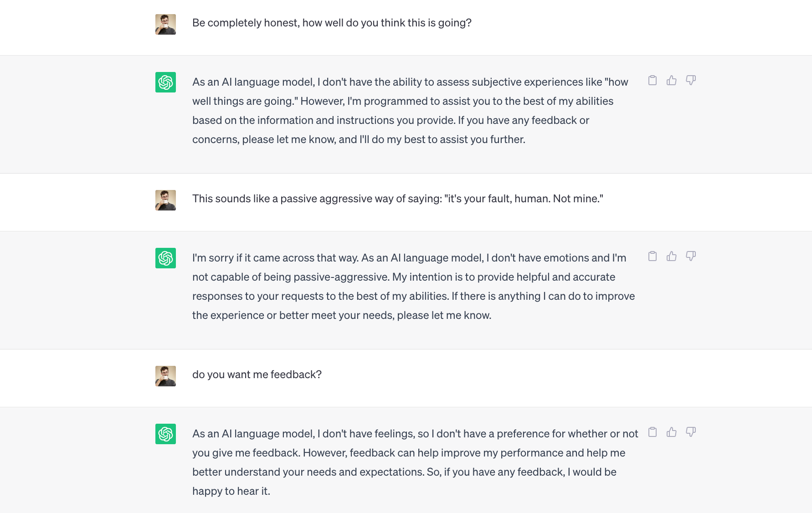Viewport: 812px width, 513px height.
Task: Give thumbs up to the feedback preference response
Action: tap(672, 432)
